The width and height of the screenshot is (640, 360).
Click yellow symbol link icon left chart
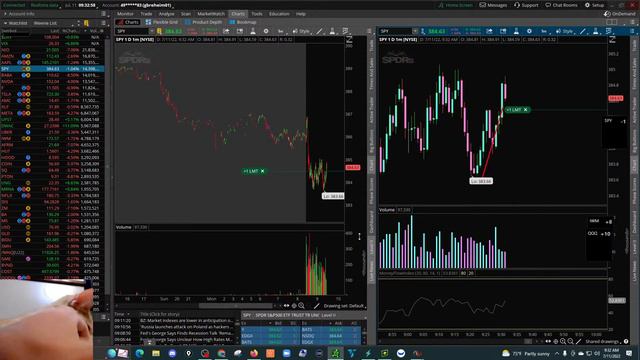pyautogui.click(x=159, y=31)
